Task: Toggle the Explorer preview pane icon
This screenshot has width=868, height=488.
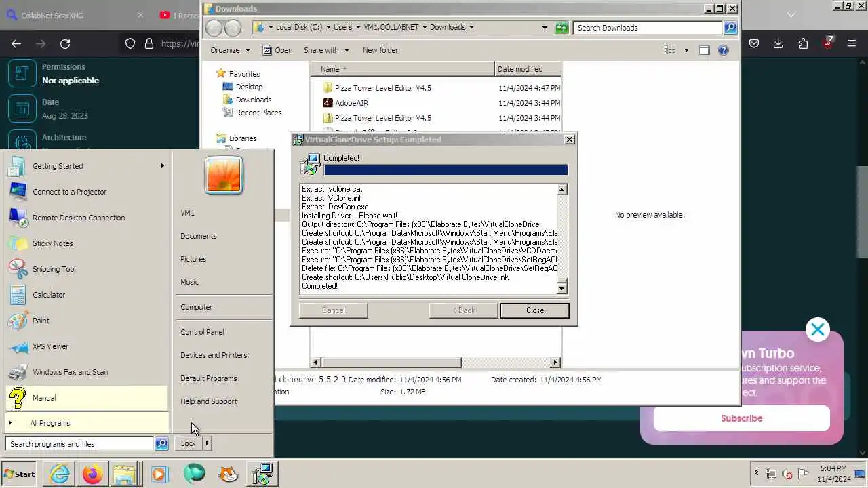Action: click(x=704, y=50)
